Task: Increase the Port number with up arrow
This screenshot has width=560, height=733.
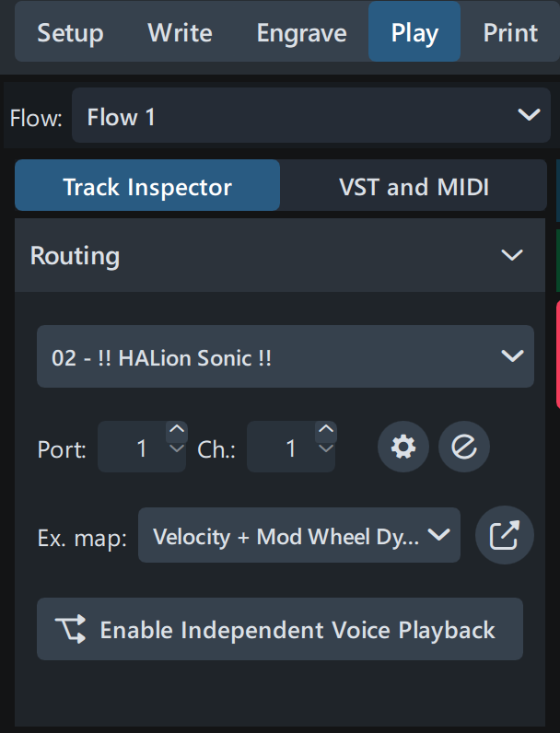Action: (177, 431)
